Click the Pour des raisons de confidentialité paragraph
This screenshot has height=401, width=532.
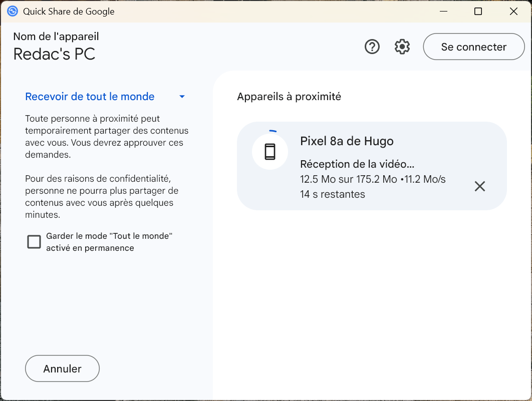(x=102, y=197)
